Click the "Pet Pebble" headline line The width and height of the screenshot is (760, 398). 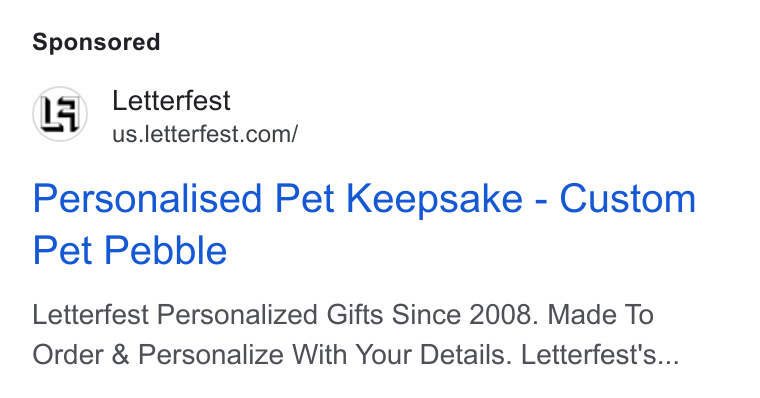tap(130, 251)
